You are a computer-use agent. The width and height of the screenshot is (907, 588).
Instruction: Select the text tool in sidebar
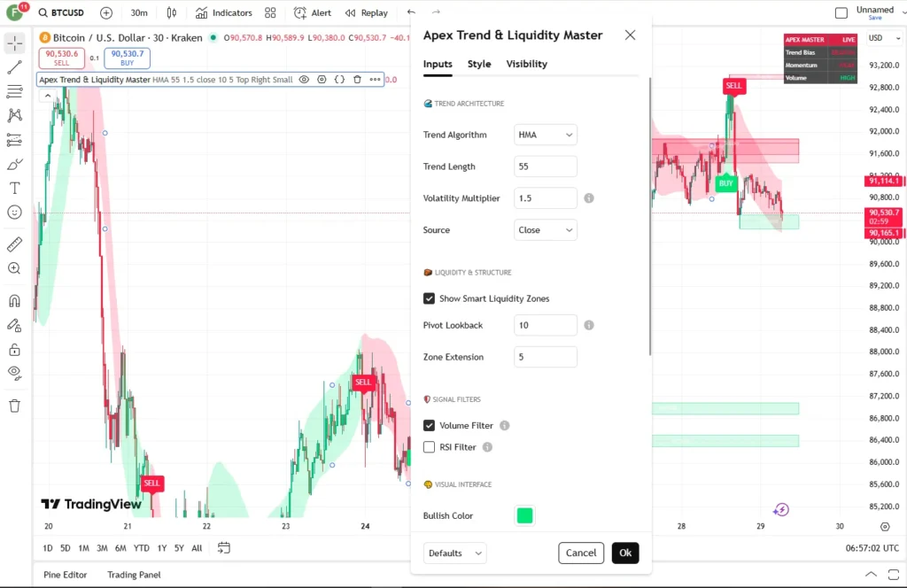[14, 188]
